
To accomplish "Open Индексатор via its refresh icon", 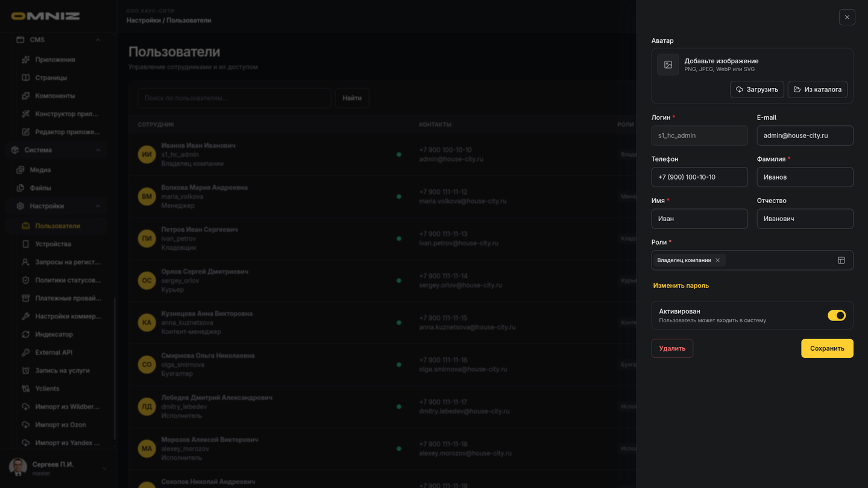I will (x=25, y=334).
